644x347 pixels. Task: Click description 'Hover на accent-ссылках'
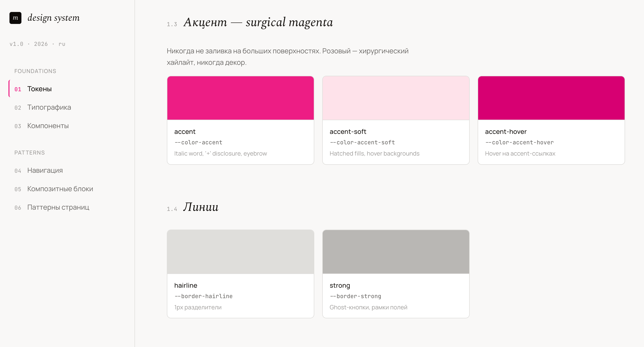520,153
